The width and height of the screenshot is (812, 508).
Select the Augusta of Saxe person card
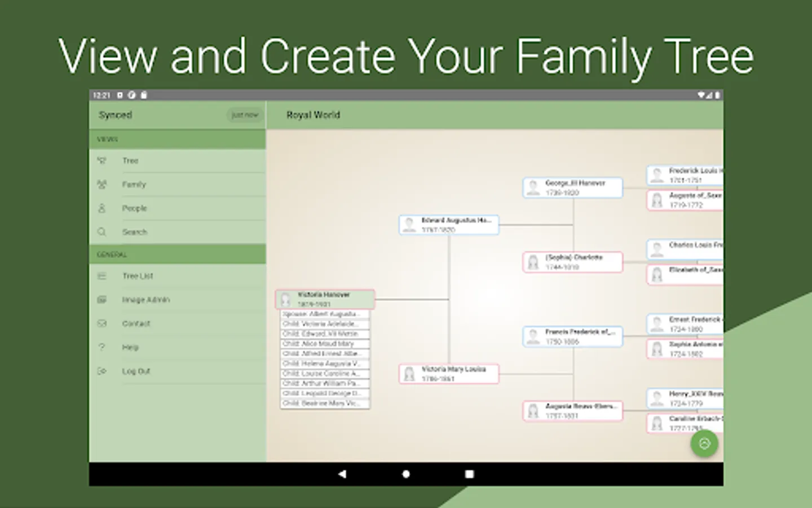[x=685, y=200]
